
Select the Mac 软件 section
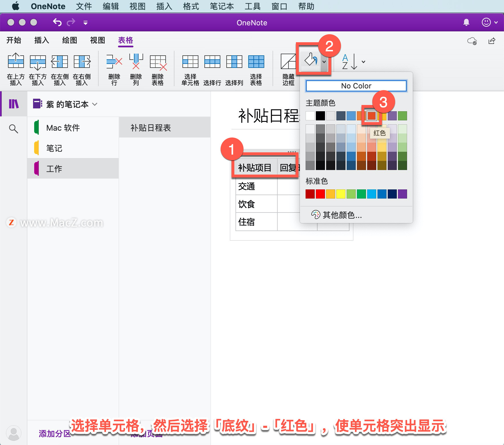pyautogui.click(x=73, y=128)
